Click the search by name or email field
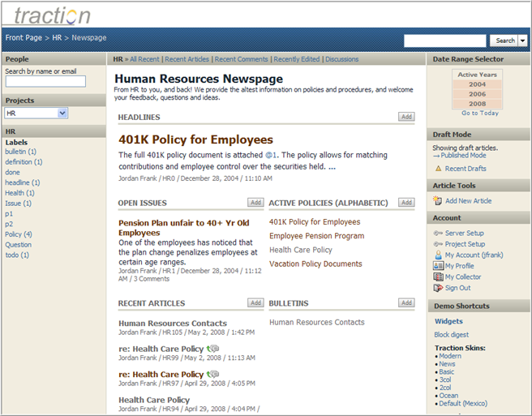 coord(45,81)
